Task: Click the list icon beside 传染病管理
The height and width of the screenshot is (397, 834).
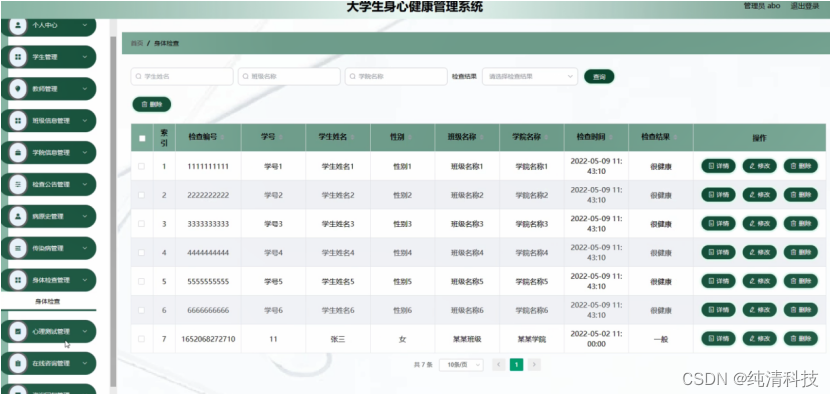Action: 18,249
